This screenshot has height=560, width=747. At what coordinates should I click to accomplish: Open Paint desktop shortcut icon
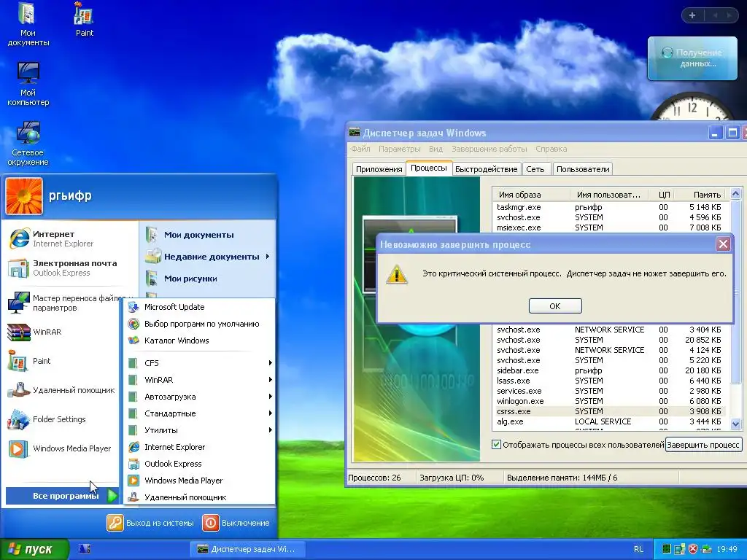tap(85, 19)
